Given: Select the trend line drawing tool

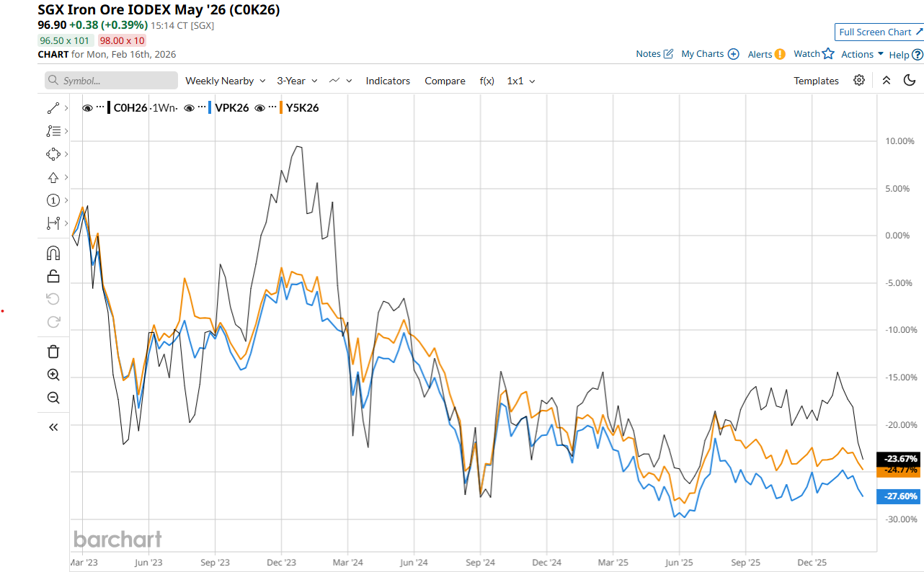Looking at the screenshot, I should (x=53, y=108).
